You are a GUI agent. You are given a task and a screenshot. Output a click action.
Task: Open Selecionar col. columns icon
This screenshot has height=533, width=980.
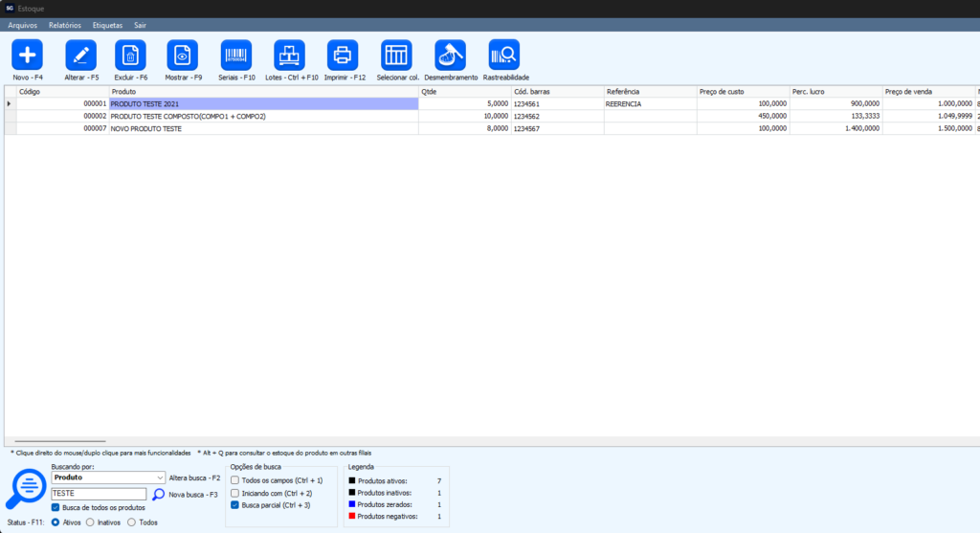pos(396,55)
